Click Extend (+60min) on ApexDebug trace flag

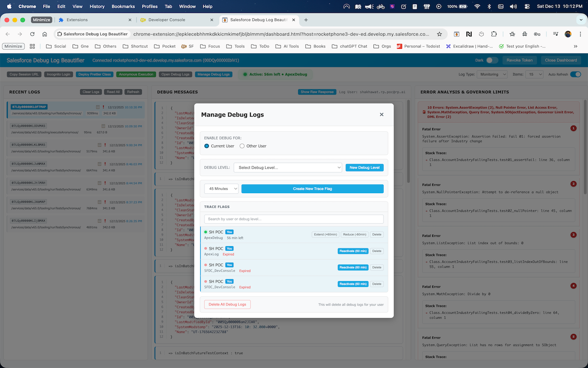coord(325,234)
